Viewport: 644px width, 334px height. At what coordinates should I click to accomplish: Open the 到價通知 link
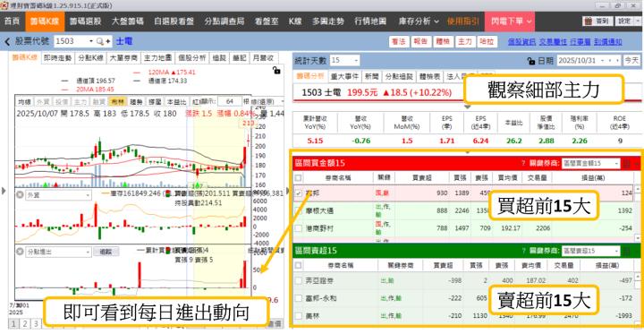pyautogui.click(x=608, y=41)
